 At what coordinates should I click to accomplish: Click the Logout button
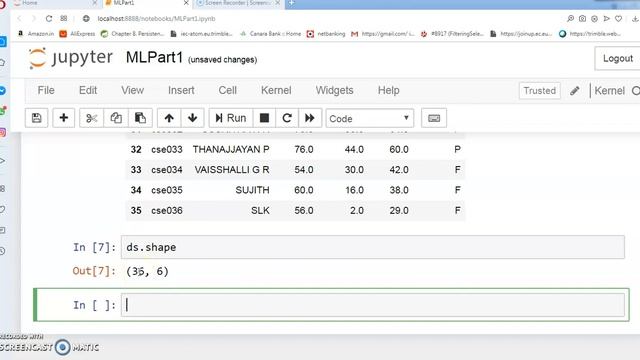(618, 58)
